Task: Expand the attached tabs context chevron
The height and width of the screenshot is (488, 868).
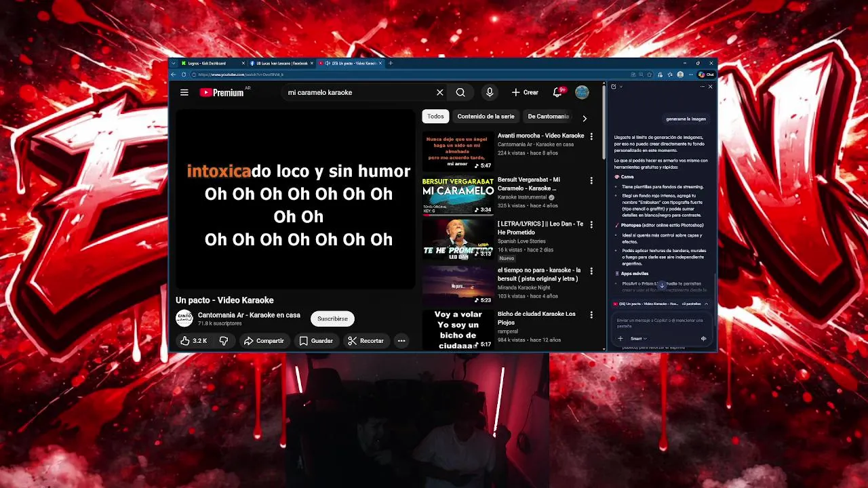Action: [x=706, y=304]
